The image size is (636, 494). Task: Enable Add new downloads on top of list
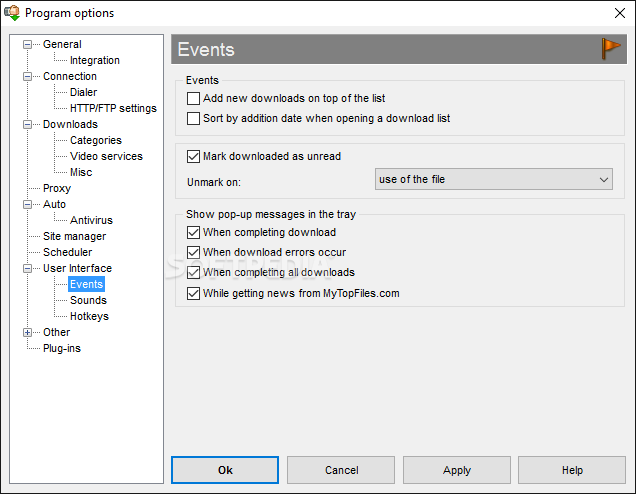193,99
